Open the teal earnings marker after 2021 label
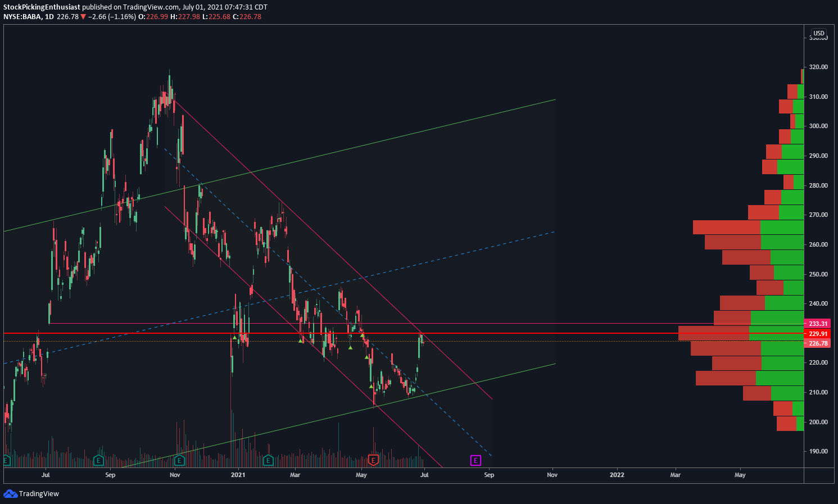Viewport: 838px width, 504px height. 268,461
